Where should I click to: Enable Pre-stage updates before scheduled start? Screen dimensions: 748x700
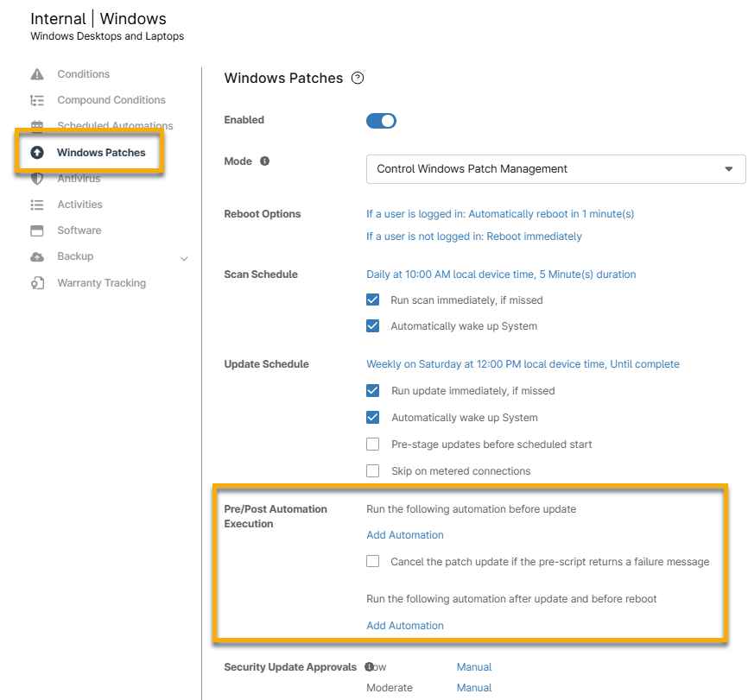[373, 445]
